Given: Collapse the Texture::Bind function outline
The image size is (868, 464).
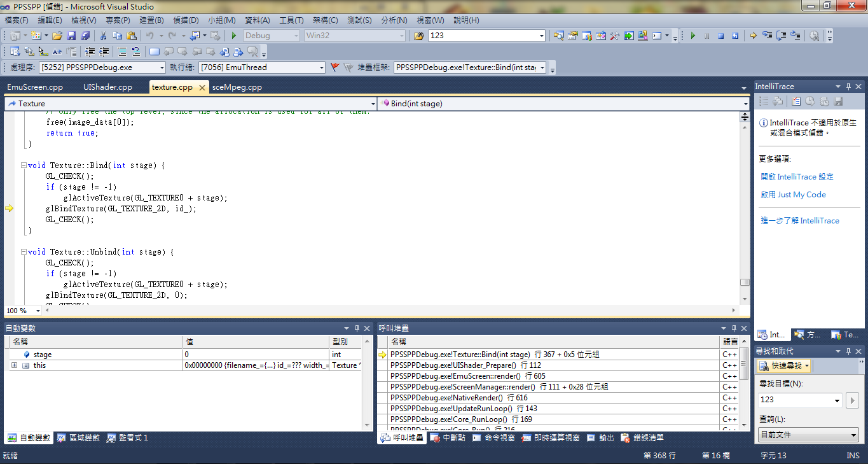Looking at the screenshot, I should pyautogui.click(x=24, y=165).
